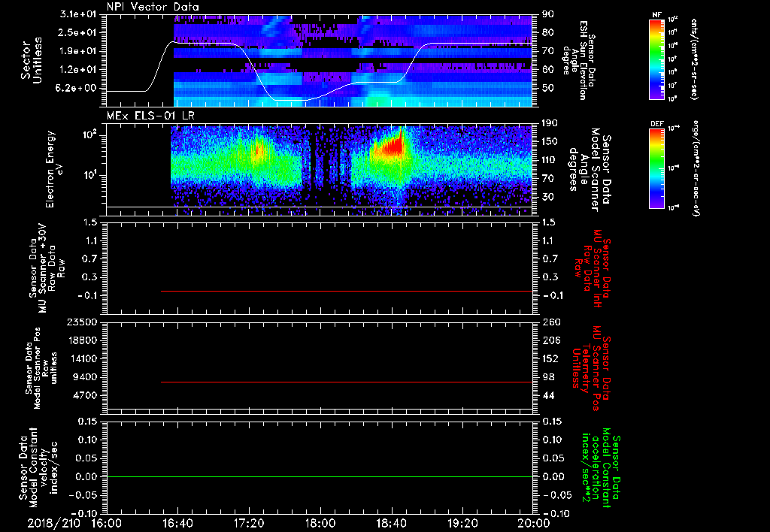
Task: Click the 98 telemetry tick label
Action: coord(548,377)
